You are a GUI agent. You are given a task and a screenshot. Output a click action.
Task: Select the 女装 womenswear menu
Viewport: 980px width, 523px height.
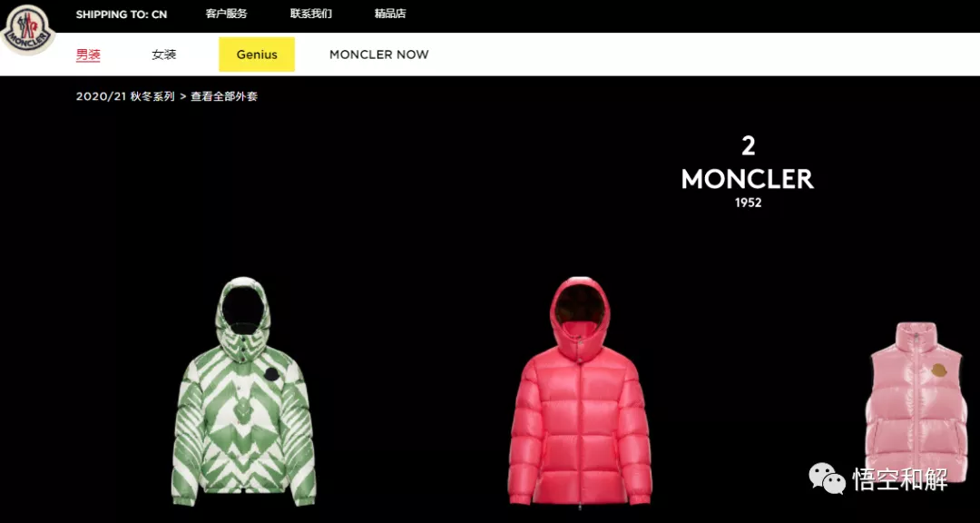point(163,54)
